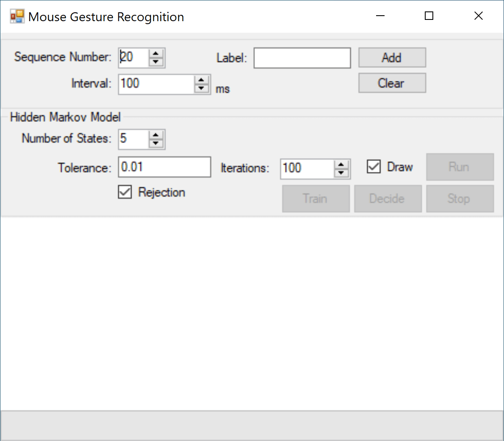Maximize the Mouse Gesture Recognition window
504x441 pixels.
click(429, 16)
